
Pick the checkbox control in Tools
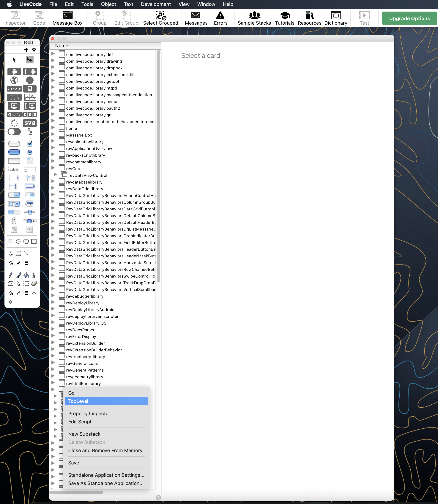pyautogui.click(x=30, y=144)
